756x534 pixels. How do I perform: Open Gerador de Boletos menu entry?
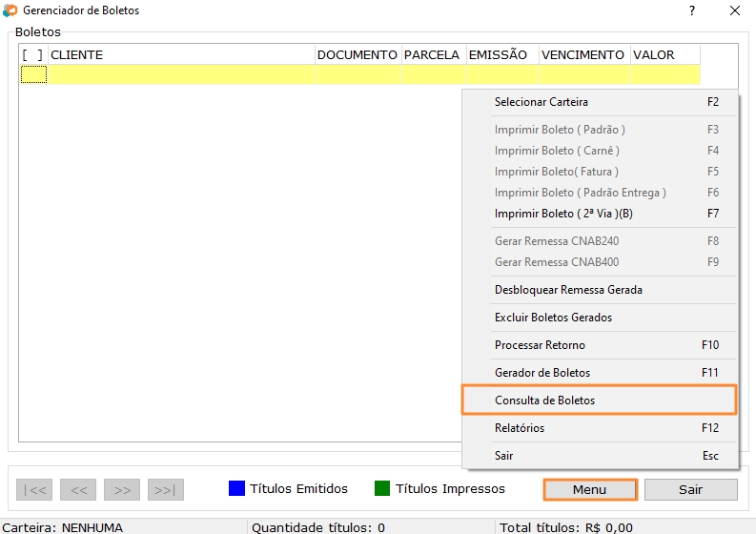541,373
